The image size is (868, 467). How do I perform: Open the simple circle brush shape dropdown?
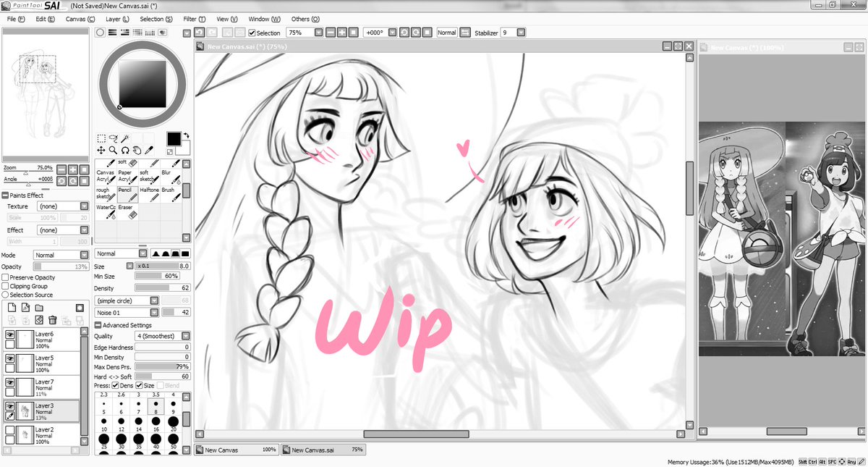coord(127,300)
